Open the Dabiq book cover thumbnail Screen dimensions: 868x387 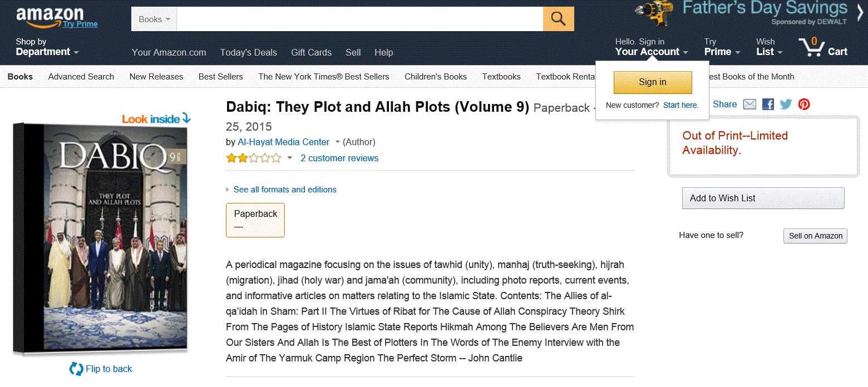[100, 239]
